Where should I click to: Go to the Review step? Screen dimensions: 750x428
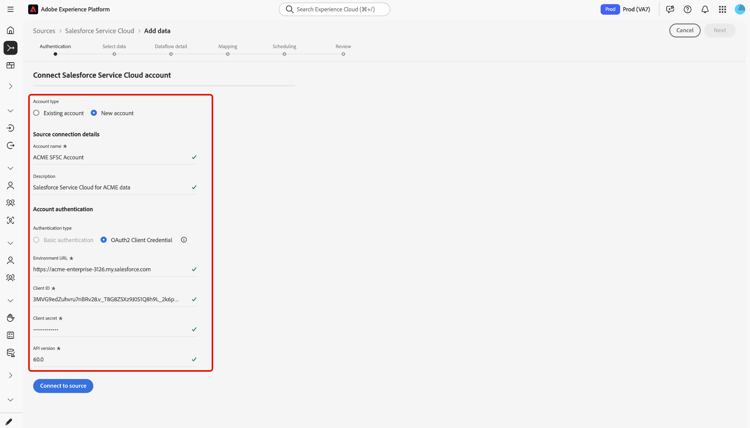(343, 49)
